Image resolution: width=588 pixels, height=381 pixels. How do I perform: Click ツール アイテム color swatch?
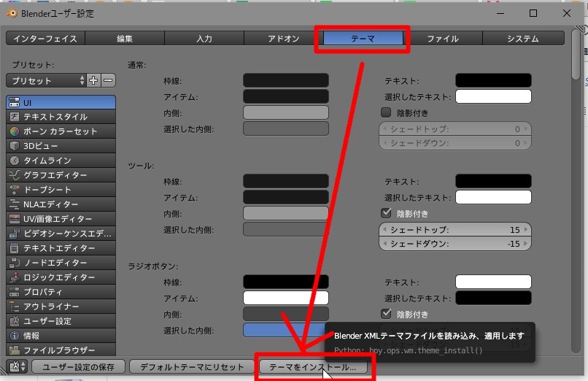[x=286, y=197]
